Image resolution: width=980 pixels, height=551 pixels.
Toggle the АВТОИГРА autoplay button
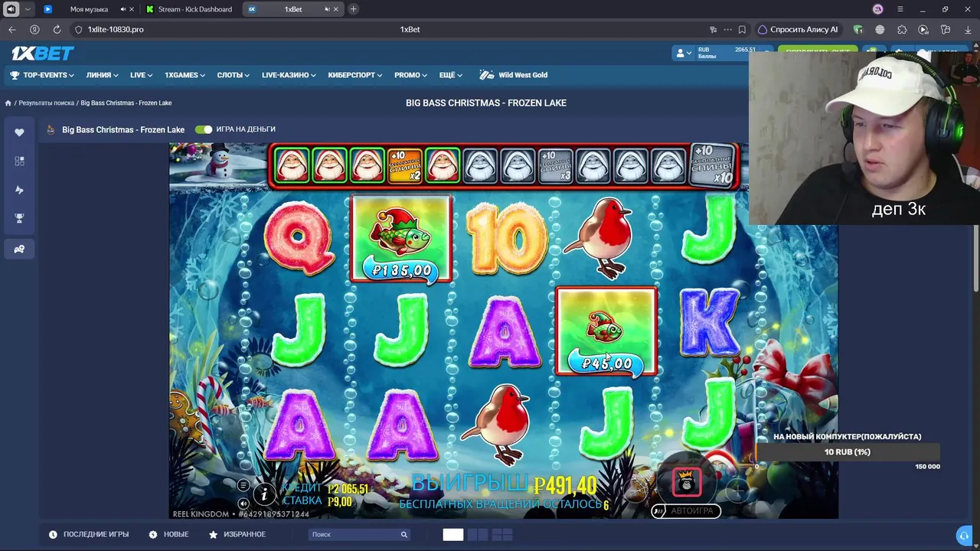tap(686, 510)
